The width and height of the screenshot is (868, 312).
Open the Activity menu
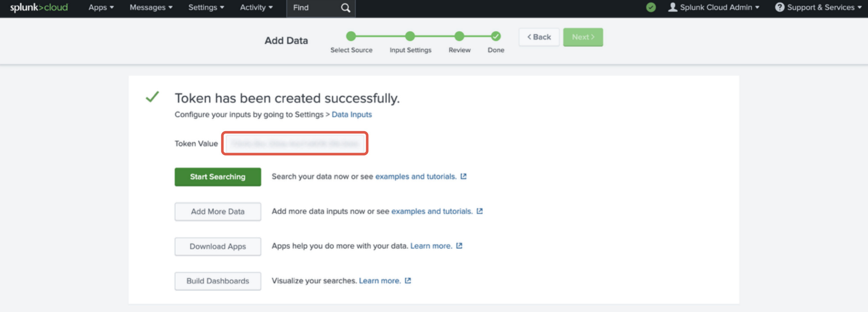pos(256,8)
